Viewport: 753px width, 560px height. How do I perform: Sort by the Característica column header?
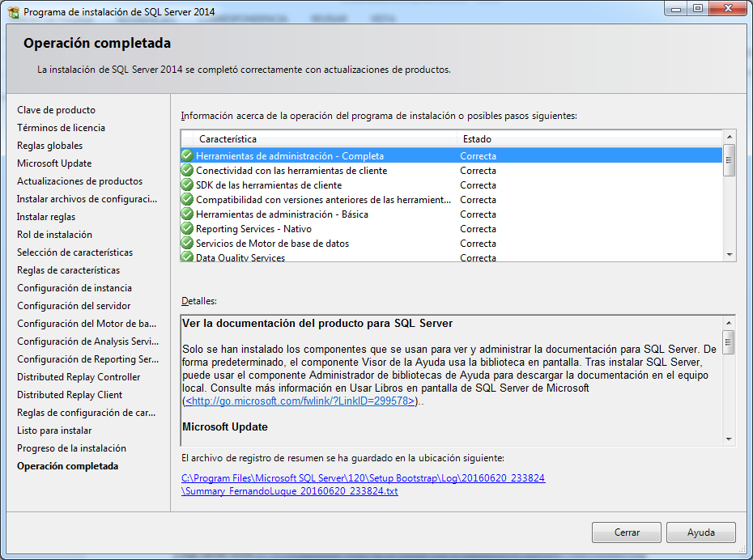click(x=325, y=138)
